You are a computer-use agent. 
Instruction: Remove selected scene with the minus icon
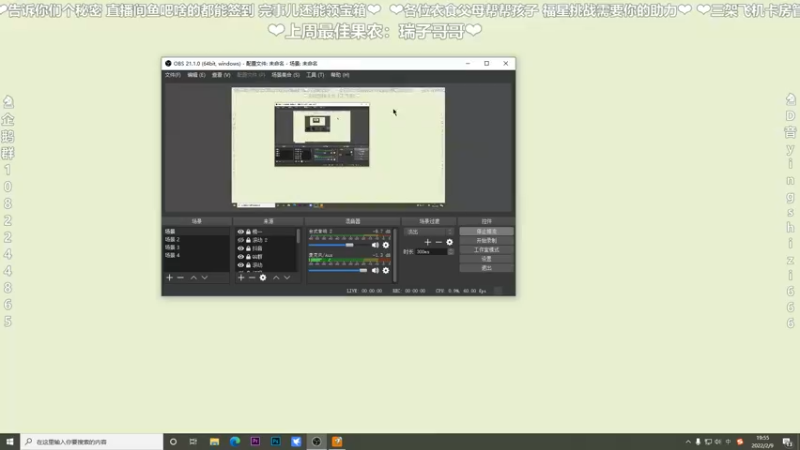[180, 278]
